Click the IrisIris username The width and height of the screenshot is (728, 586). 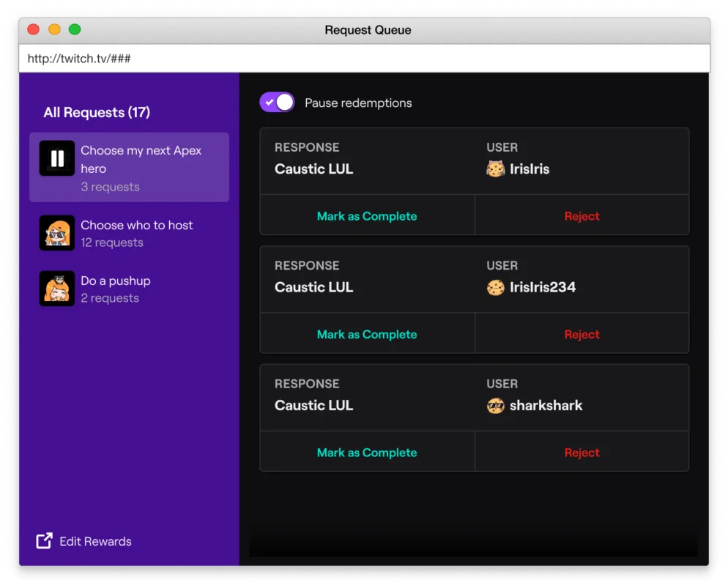(x=530, y=169)
